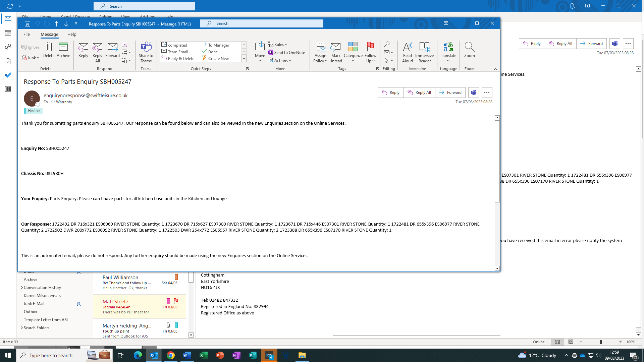Click Reply All button in message header
644x362 pixels.
pos(419,93)
